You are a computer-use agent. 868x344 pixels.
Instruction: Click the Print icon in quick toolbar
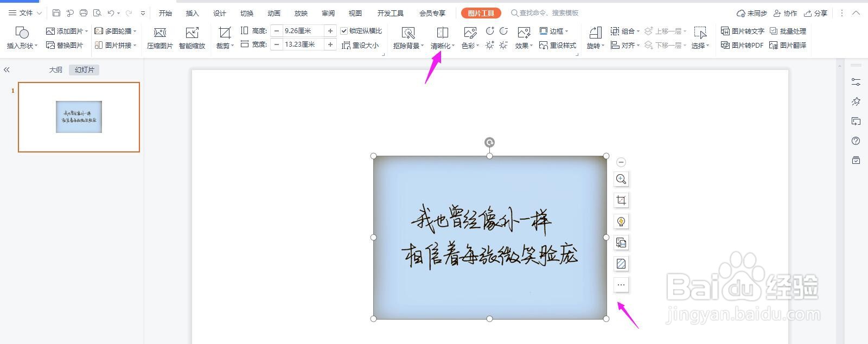pos(84,12)
